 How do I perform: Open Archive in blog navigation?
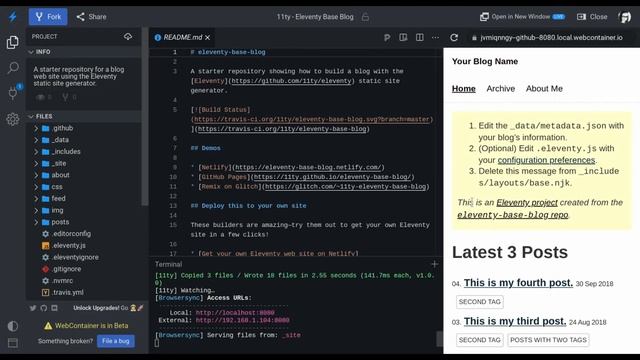pyautogui.click(x=501, y=89)
